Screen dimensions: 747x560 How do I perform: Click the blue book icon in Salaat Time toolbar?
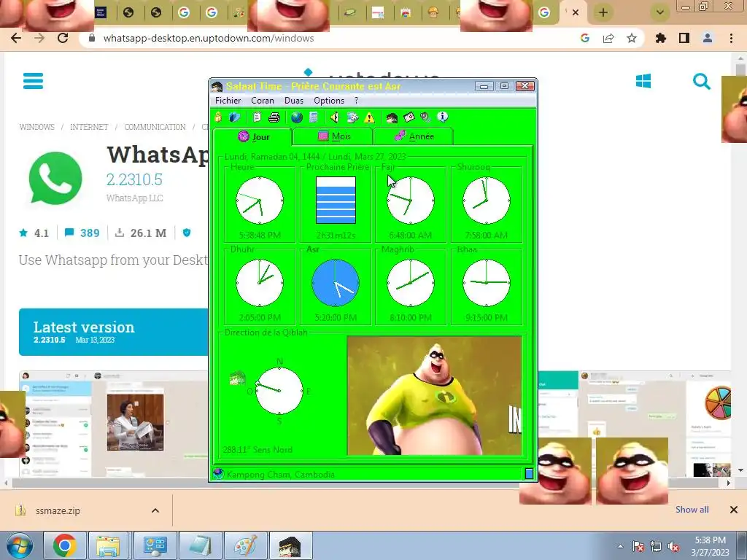[x=234, y=117]
